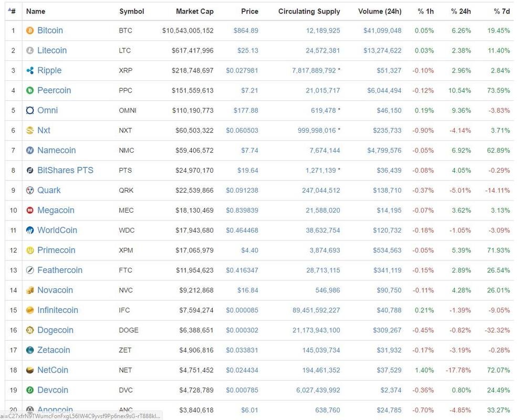Viewport: 520px width, 420px height.
Task: Sort by % 7d column header
Action: pos(502,11)
